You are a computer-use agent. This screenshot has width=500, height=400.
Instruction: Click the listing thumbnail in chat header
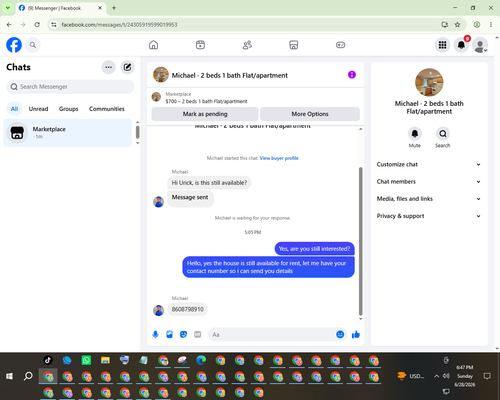pos(161,75)
